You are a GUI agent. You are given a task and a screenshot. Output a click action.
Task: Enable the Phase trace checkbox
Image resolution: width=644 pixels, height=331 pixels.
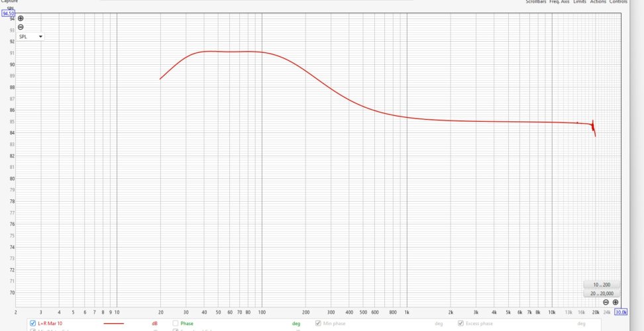[176, 324]
